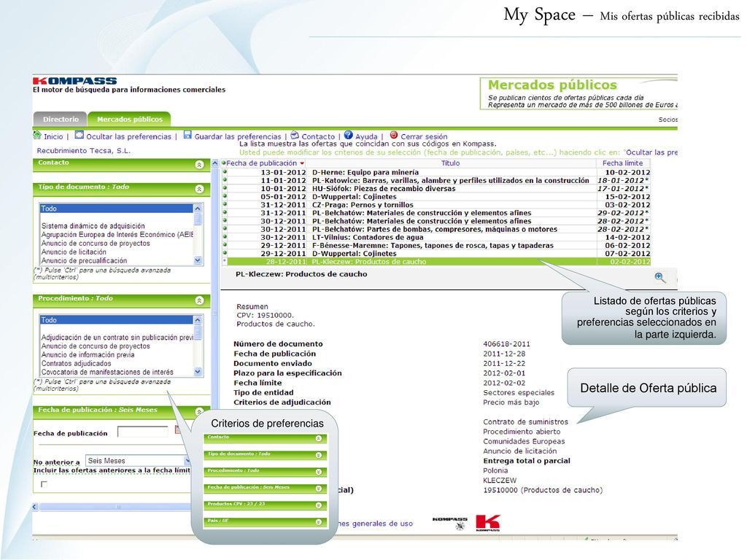Click the Título column header

[450, 163]
